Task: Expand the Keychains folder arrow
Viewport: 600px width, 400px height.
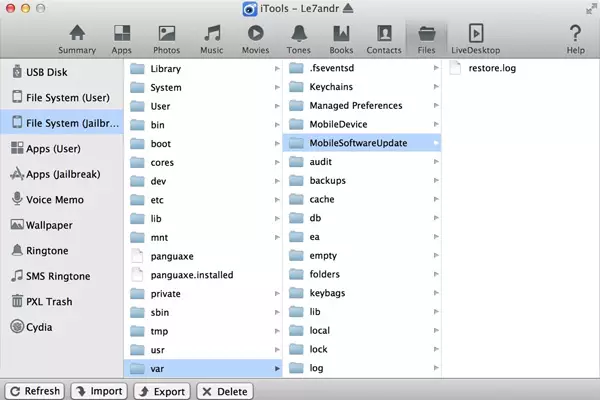Action: tap(436, 87)
